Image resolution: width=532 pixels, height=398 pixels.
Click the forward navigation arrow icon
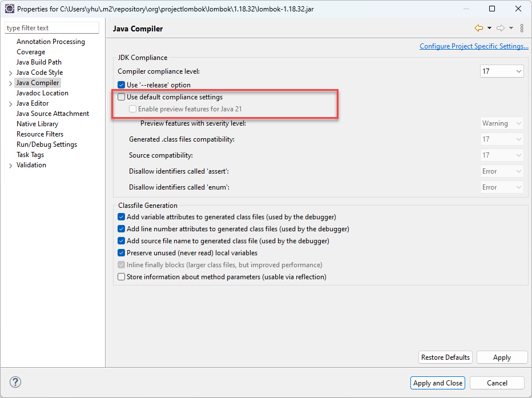[500, 28]
